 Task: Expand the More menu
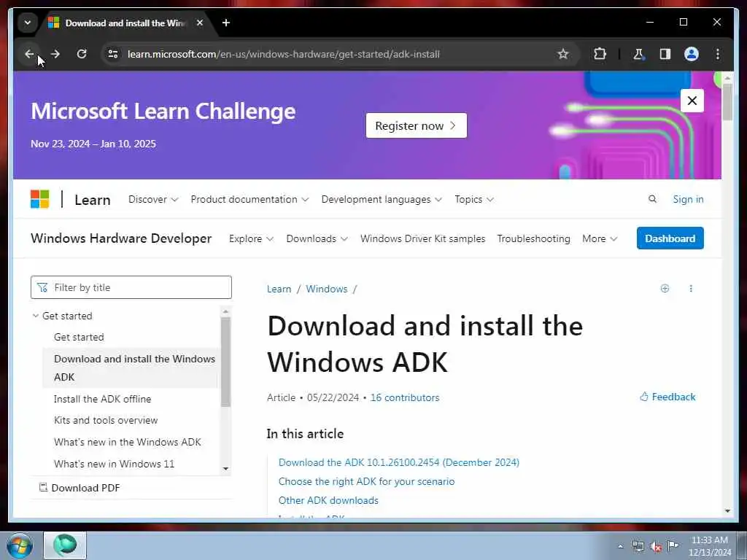pos(600,238)
